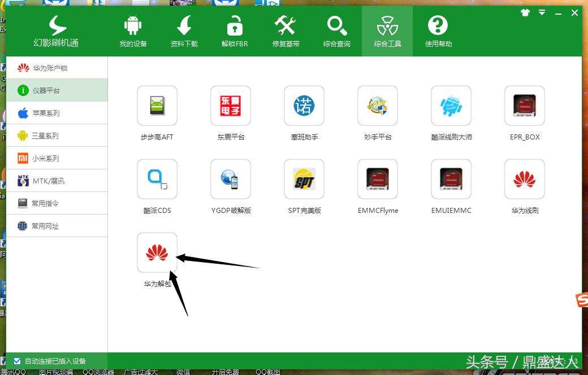The width and height of the screenshot is (588, 375).
Task: Launch the 妙手平台 tool icon
Action: (x=378, y=106)
